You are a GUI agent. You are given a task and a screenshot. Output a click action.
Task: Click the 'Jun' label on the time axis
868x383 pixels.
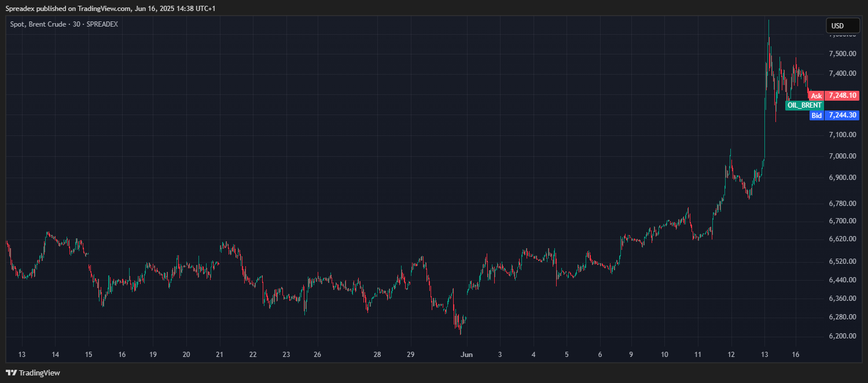466,355
